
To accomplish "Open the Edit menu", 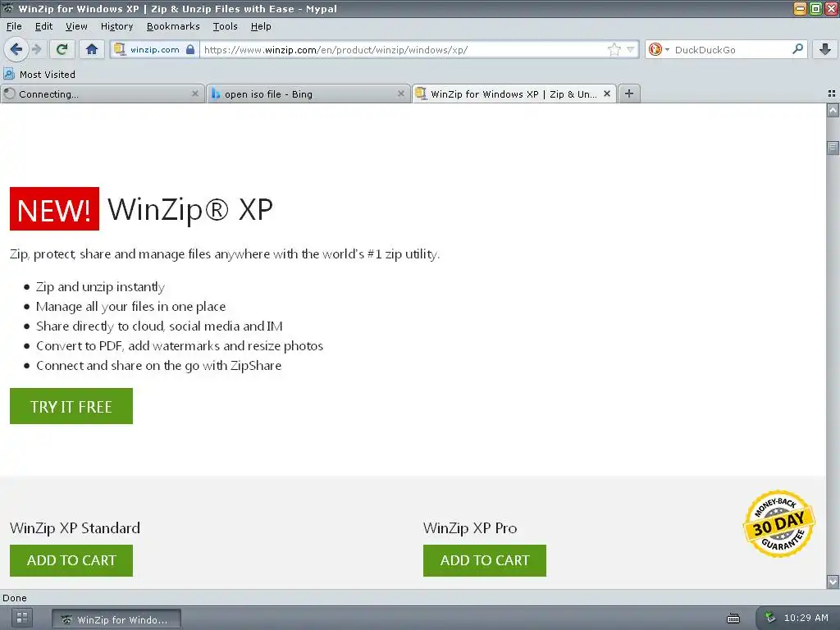I will [x=43, y=26].
